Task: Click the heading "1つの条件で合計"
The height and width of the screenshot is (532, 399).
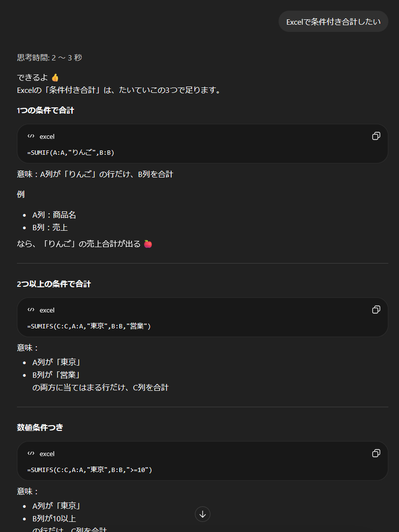Action: (45, 110)
